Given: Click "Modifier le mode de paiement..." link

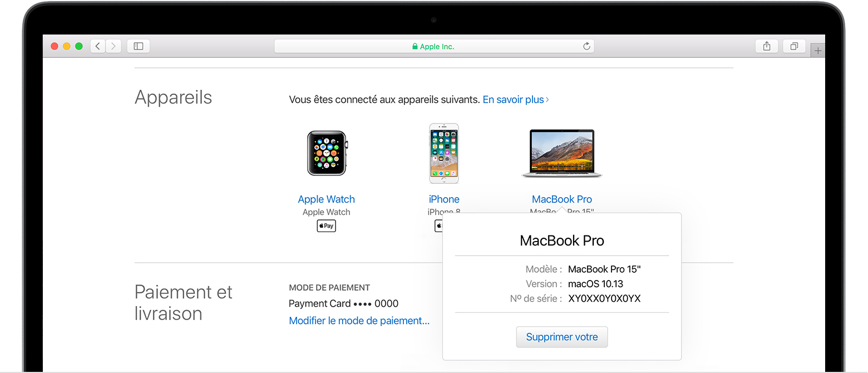Looking at the screenshot, I should pos(359,321).
